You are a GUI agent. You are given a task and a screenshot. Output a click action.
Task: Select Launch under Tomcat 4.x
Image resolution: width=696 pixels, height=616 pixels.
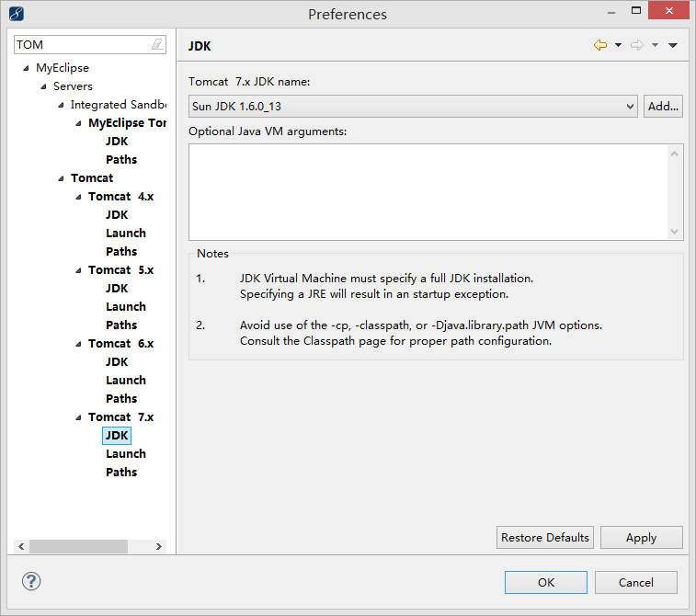click(x=126, y=233)
